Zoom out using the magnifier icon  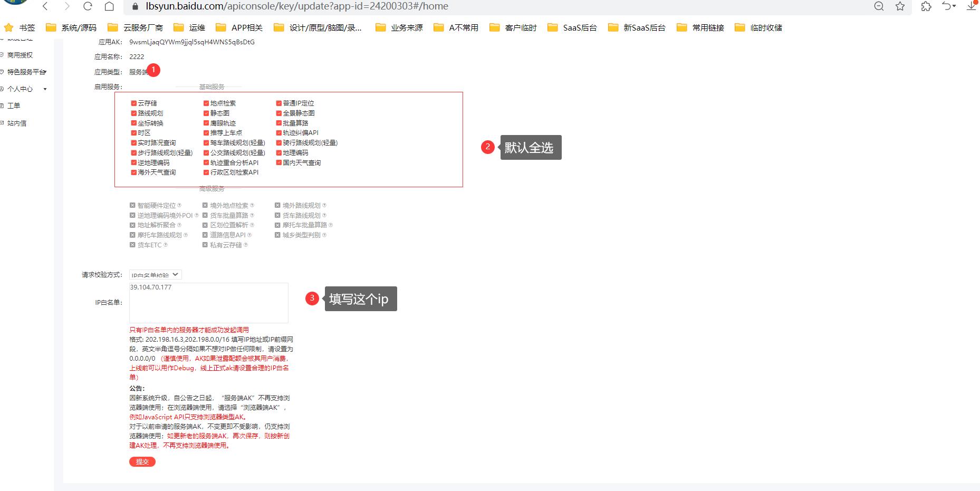(x=879, y=6)
